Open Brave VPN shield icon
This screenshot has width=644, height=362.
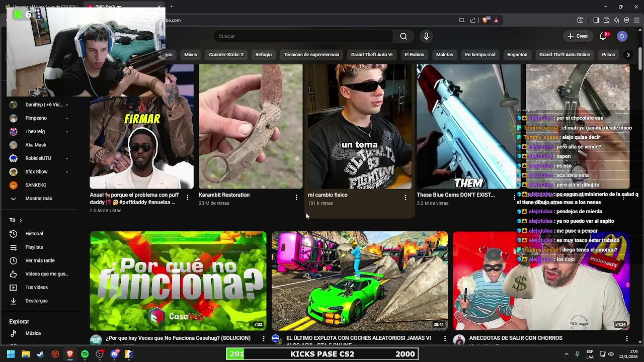point(626,20)
